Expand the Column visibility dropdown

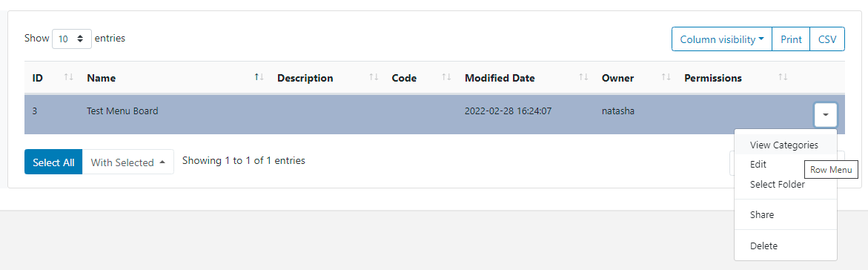point(722,39)
